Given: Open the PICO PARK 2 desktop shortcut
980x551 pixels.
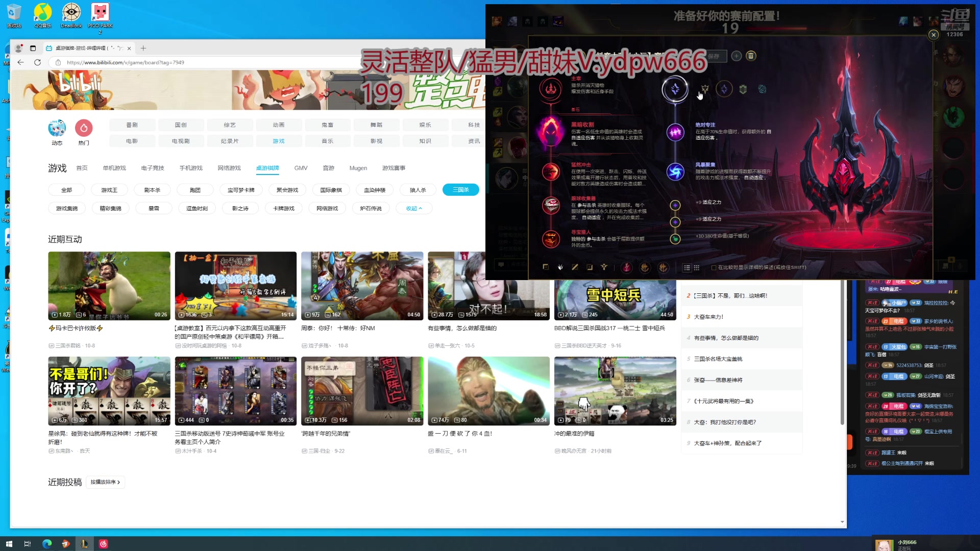Looking at the screenshot, I should 100,18.
